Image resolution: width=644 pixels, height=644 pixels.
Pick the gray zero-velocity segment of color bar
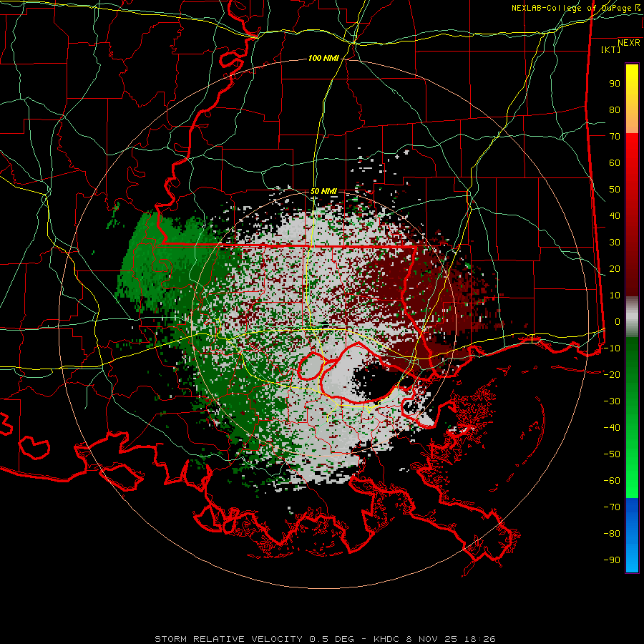click(x=632, y=316)
